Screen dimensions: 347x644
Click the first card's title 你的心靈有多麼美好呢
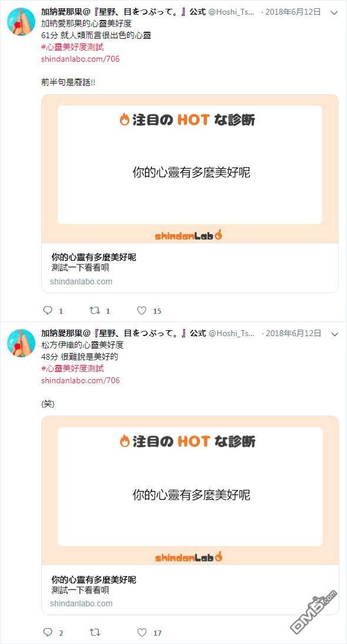click(x=94, y=257)
